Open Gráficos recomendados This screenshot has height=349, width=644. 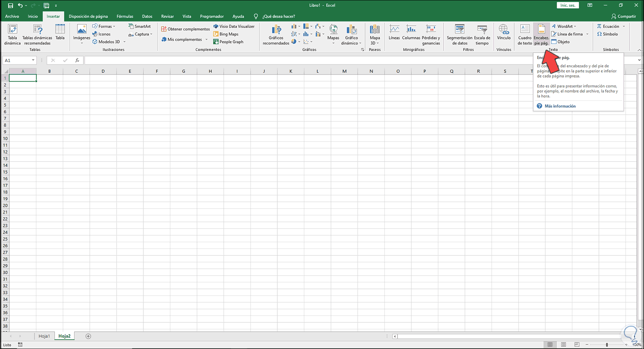pyautogui.click(x=276, y=35)
